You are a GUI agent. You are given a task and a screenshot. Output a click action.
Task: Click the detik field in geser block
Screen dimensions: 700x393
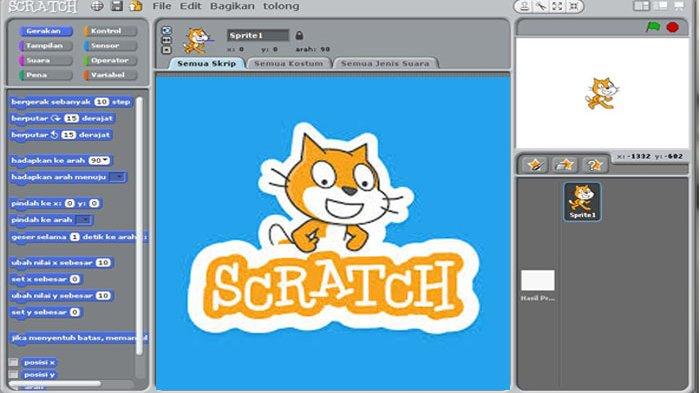point(75,237)
